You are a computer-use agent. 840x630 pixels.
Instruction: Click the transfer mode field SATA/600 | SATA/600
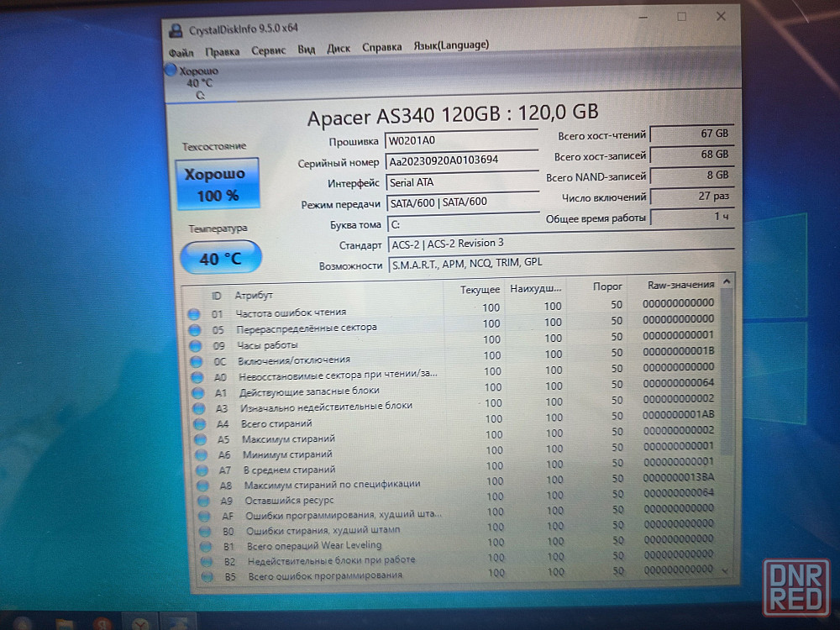[x=464, y=202]
